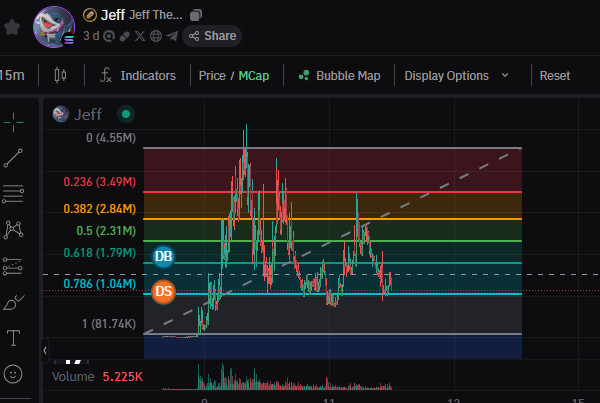The image size is (600, 403).
Task: Change the 15m timeframe
Action: 12,75
